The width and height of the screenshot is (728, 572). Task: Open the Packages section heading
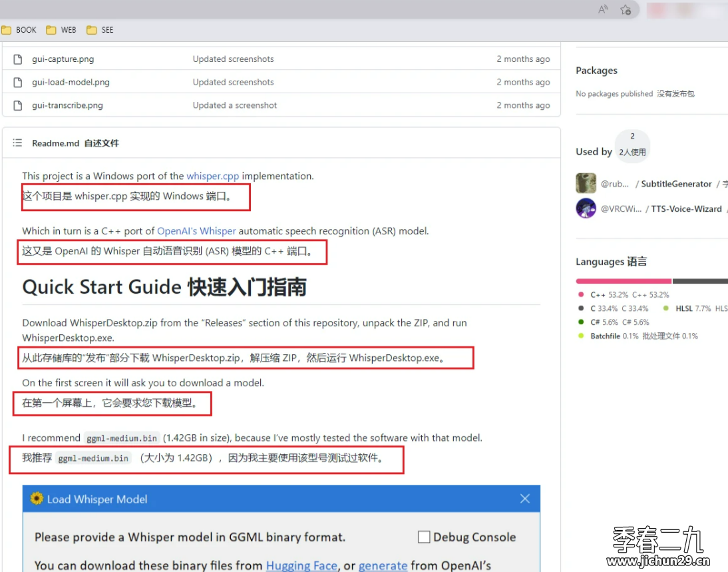pos(597,71)
